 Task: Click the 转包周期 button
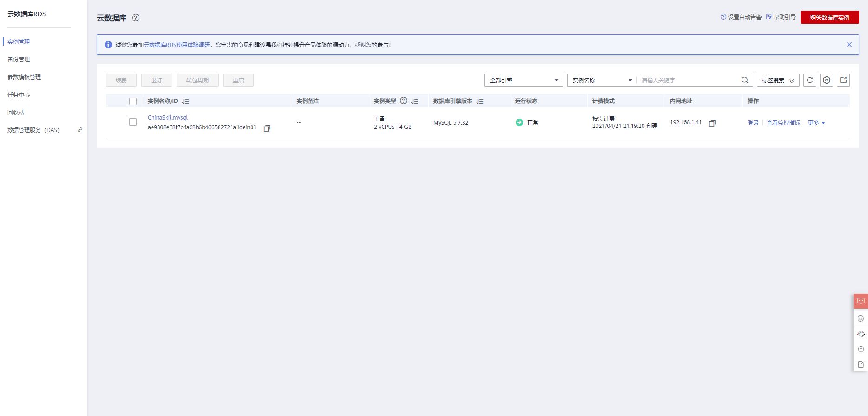point(198,80)
